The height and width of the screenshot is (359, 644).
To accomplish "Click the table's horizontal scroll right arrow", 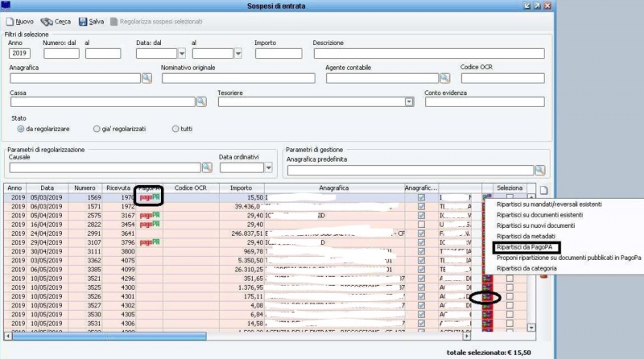I will click(x=466, y=336).
